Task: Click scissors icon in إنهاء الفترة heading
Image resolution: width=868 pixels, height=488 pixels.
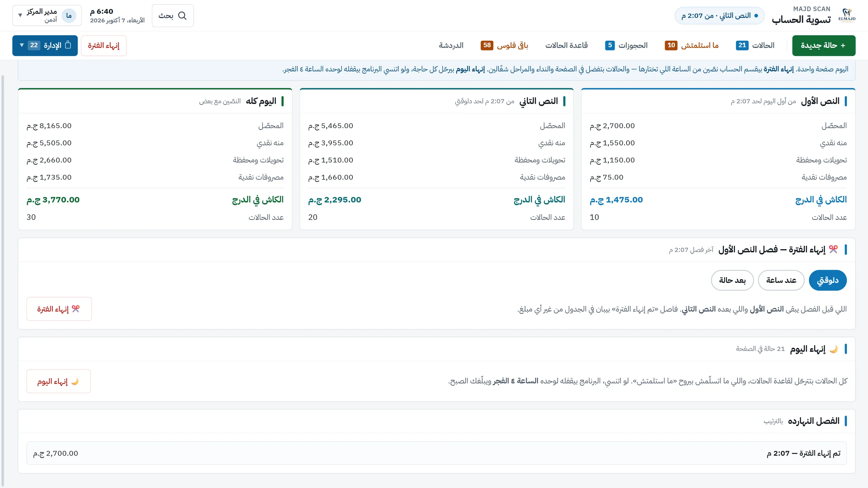Action: click(833, 249)
